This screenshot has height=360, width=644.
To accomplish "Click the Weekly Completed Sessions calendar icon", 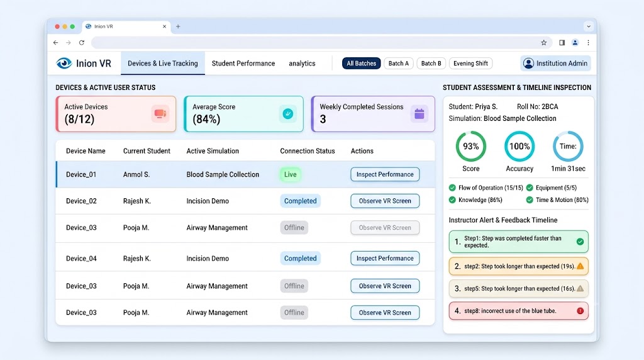I will (x=419, y=114).
